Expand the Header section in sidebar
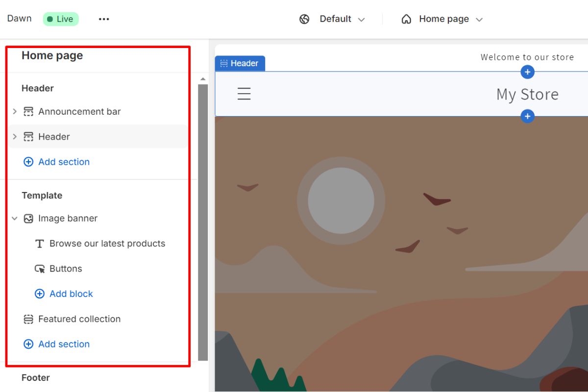Image resolution: width=588 pixels, height=392 pixels. click(15, 137)
